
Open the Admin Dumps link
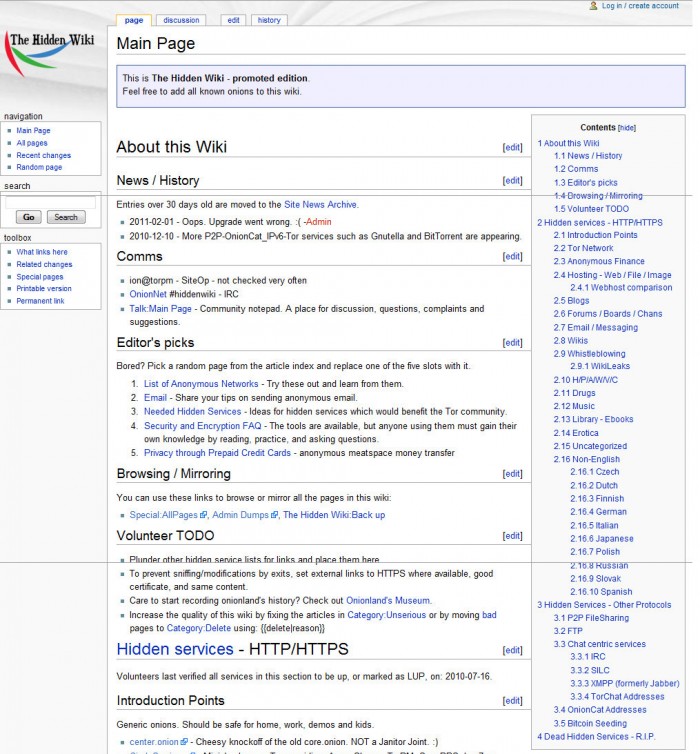click(240, 515)
